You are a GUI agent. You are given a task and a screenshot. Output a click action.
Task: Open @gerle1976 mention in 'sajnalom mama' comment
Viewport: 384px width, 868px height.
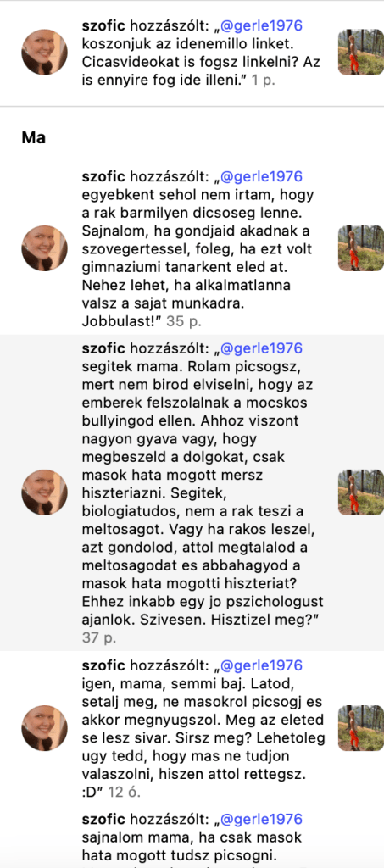coord(261,819)
